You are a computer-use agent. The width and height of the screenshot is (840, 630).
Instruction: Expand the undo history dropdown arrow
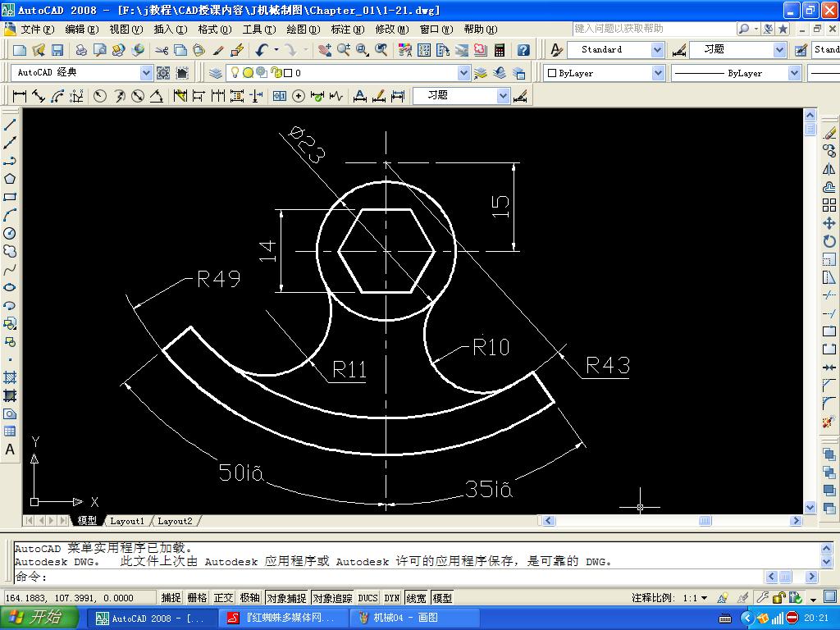(x=276, y=50)
